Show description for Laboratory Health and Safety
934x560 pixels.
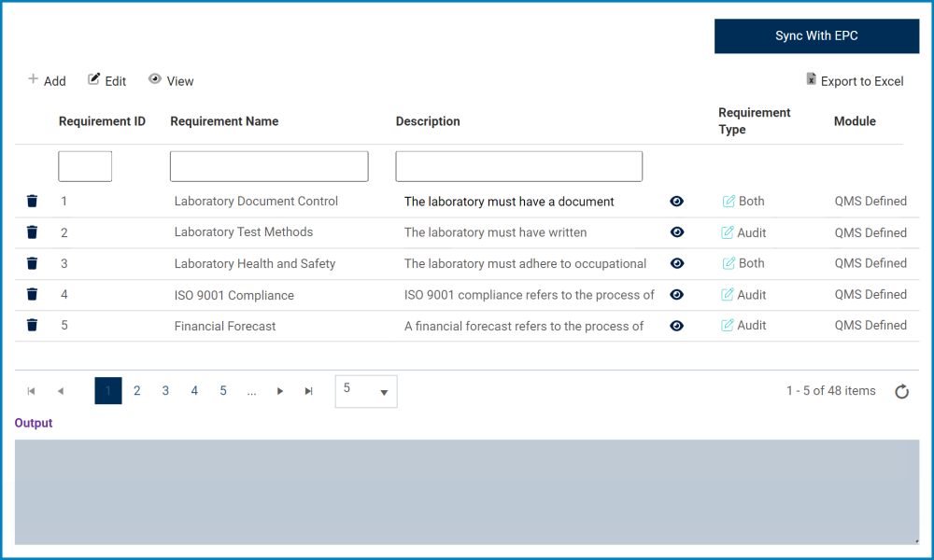(677, 263)
